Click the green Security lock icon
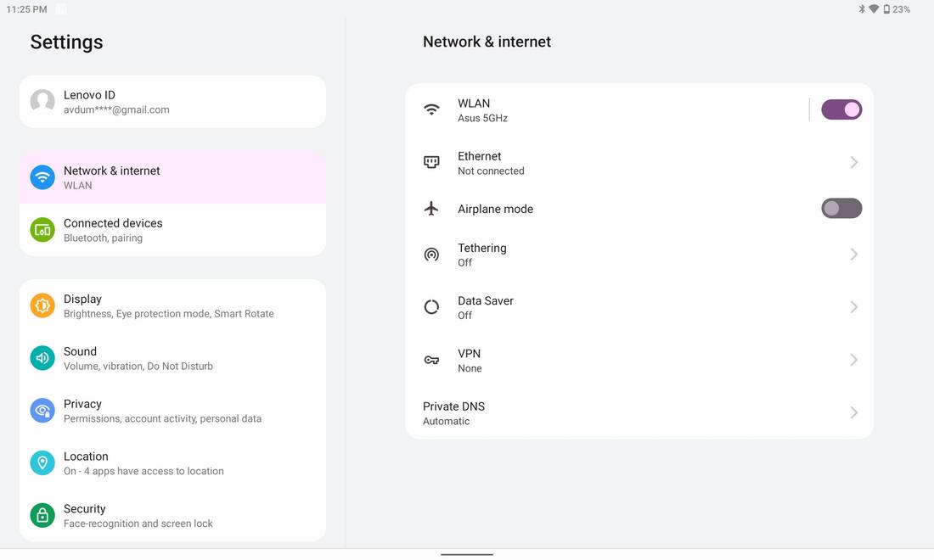This screenshot has width=934, height=560. coord(42,515)
